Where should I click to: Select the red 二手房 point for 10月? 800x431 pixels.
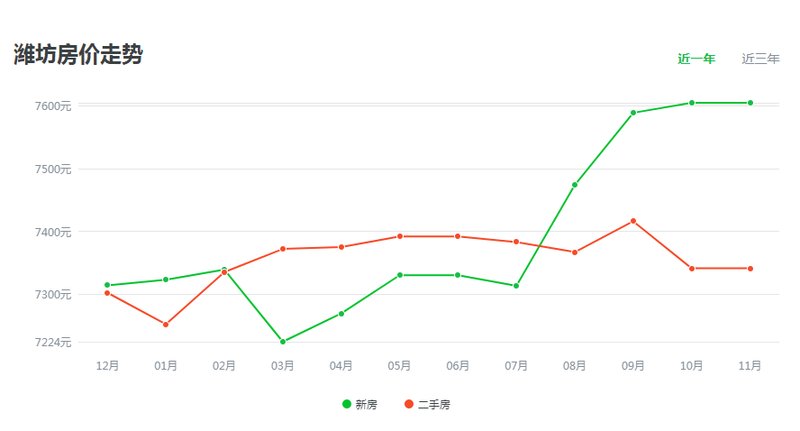[692, 269]
